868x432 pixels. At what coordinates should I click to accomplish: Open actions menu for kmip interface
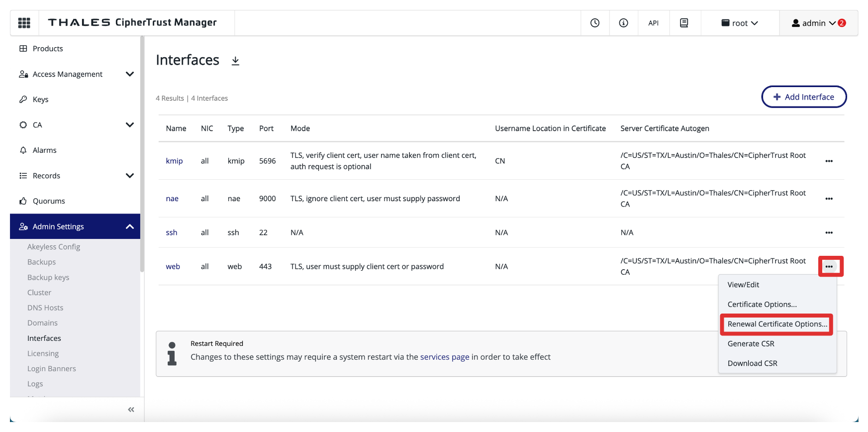tap(829, 161)
